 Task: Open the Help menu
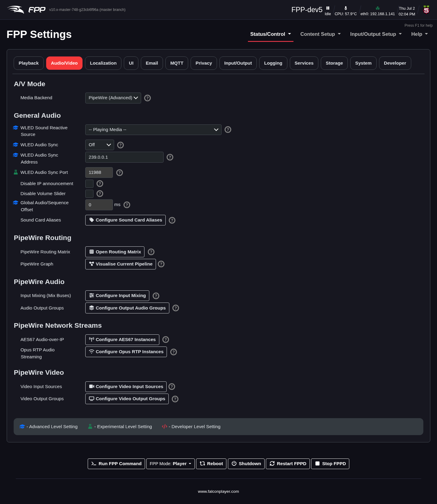419,34
